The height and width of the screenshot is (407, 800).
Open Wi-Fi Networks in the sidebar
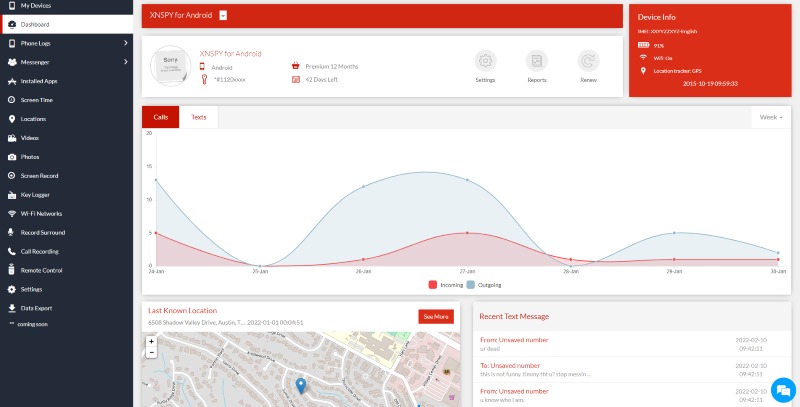coord(41,213)
